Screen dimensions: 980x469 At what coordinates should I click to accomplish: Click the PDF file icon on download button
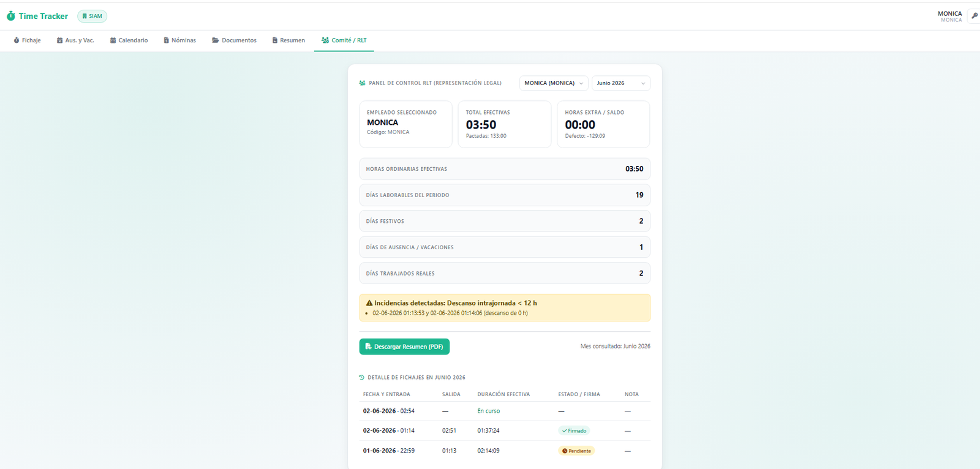pyautogui.click(x=368, y=347)
